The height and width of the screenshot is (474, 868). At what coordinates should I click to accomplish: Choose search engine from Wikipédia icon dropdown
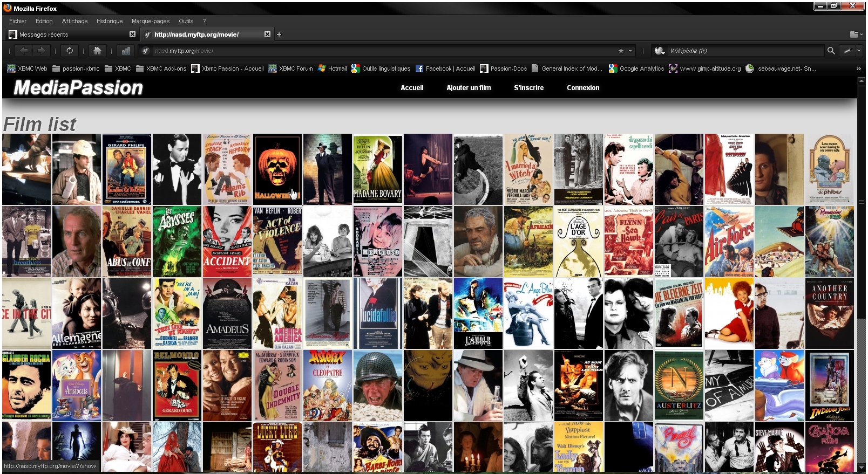[x=660, y=51]
